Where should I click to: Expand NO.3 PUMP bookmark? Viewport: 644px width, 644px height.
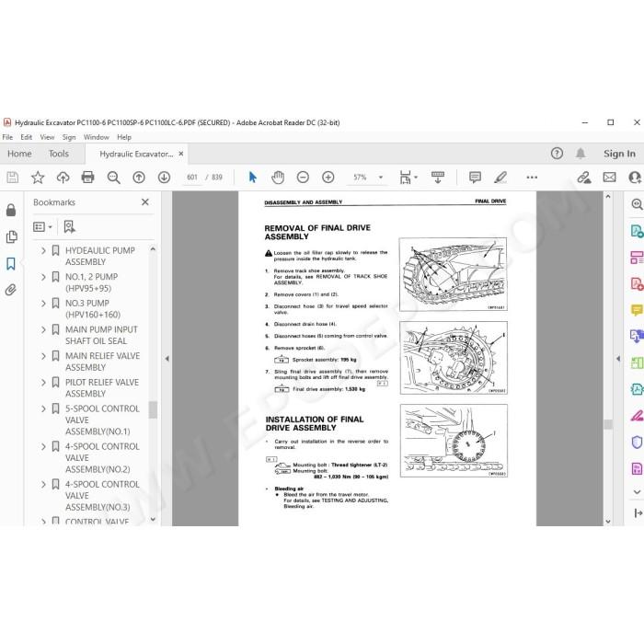coord(43,303)
